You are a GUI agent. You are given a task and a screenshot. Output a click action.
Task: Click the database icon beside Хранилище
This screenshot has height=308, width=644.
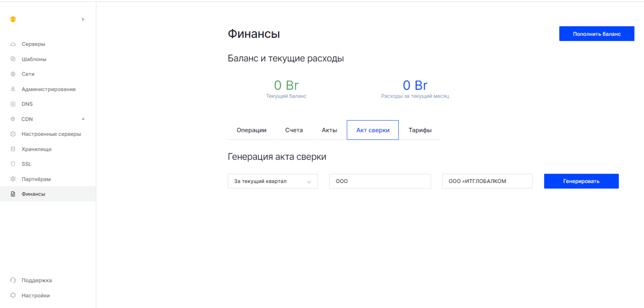[13, 149]
